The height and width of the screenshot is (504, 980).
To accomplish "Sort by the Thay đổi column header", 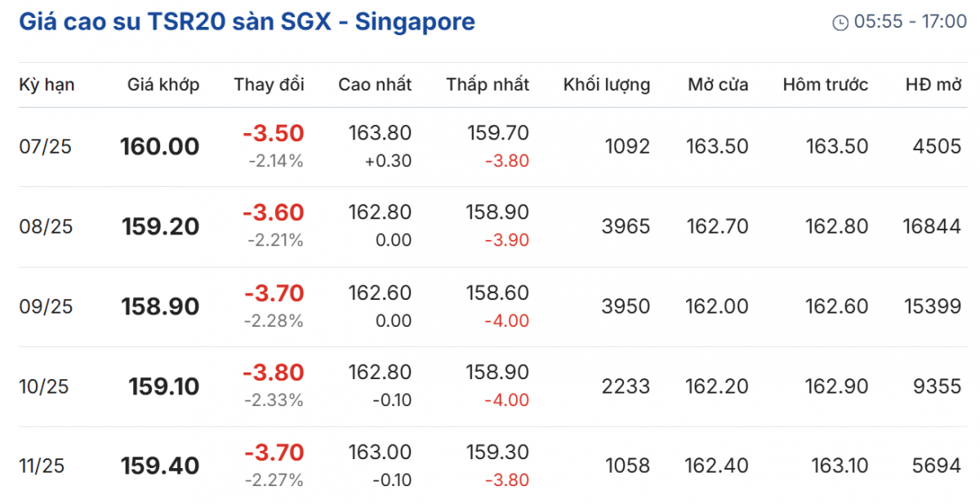I will (269, 84).
